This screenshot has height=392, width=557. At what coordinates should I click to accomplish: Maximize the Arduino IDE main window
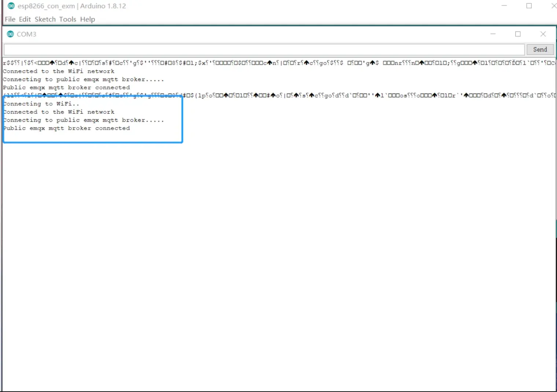coord(529,6)
